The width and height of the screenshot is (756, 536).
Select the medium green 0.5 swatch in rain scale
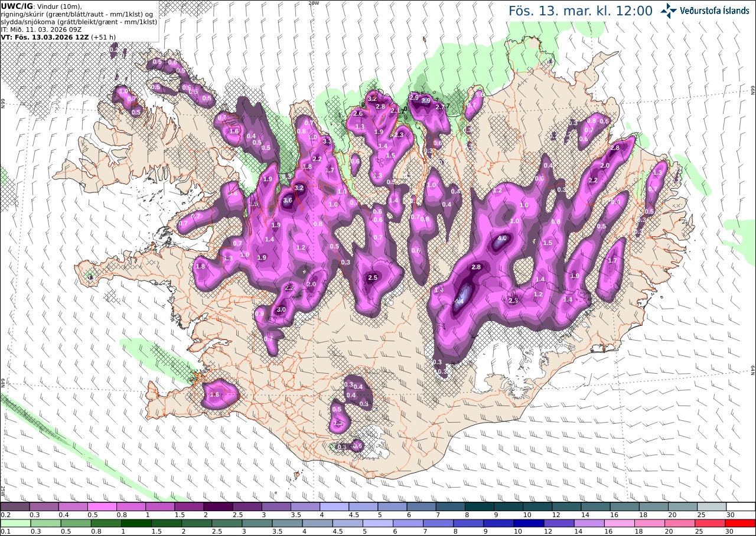[76, 523]
